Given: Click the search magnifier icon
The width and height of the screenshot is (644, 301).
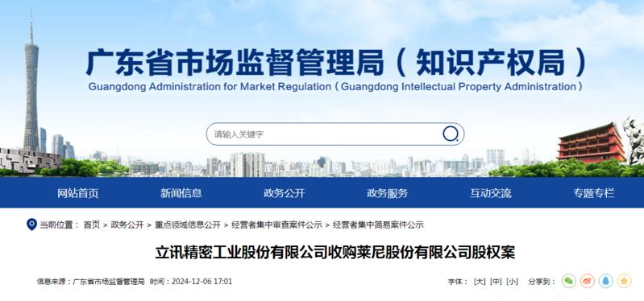Looking at the screenshot, I should click(451, 134).
